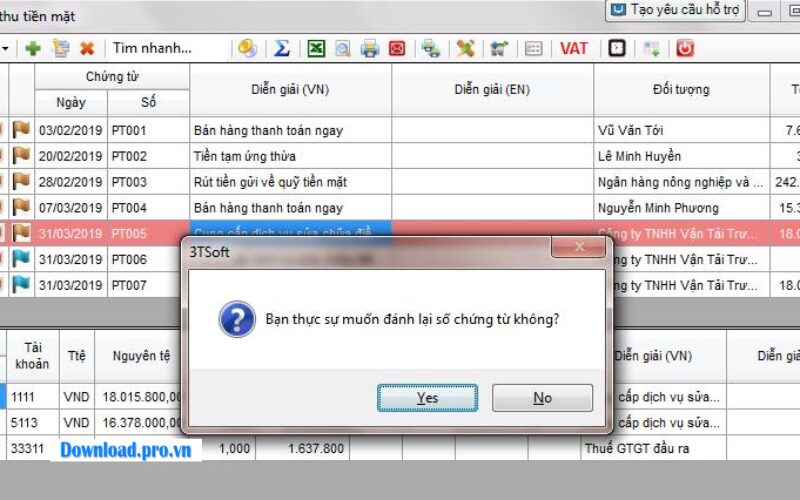The height and width of the screenshot is (500, 800).
Task: Click the black square toolbar icon
Action: click(617, 48)
